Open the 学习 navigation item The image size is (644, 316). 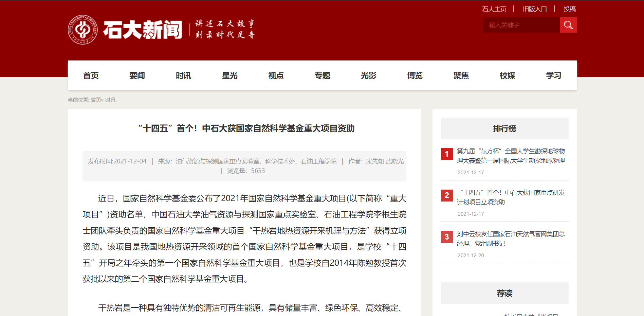click(x=553, y=75)
